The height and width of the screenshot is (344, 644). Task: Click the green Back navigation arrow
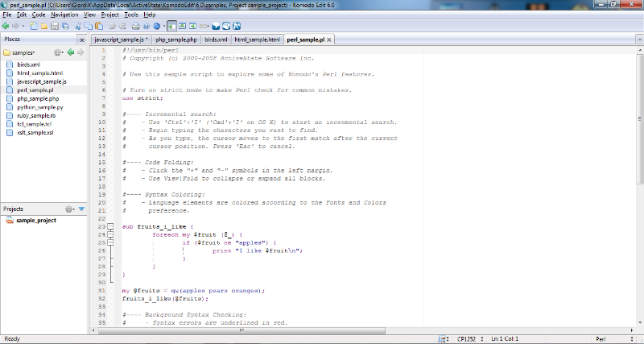[x=6, y=26]
